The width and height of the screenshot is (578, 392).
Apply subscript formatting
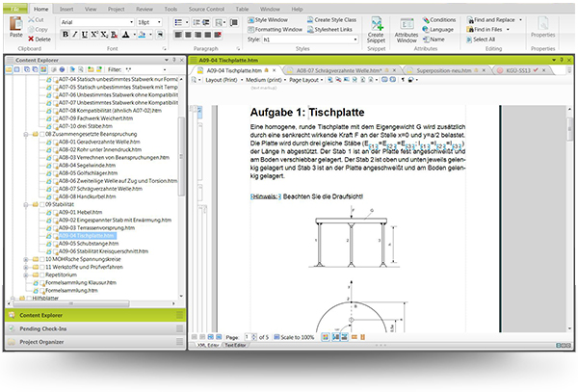(104, 35)
